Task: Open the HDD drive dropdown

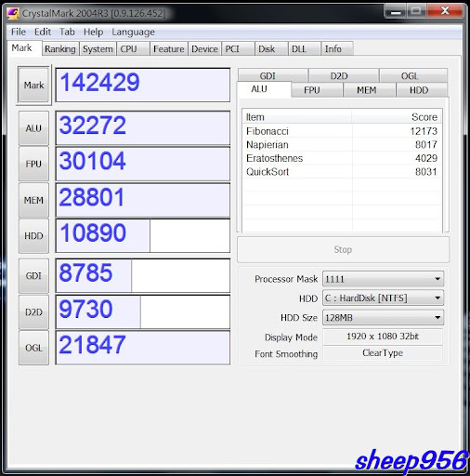Action: point(383,298)
